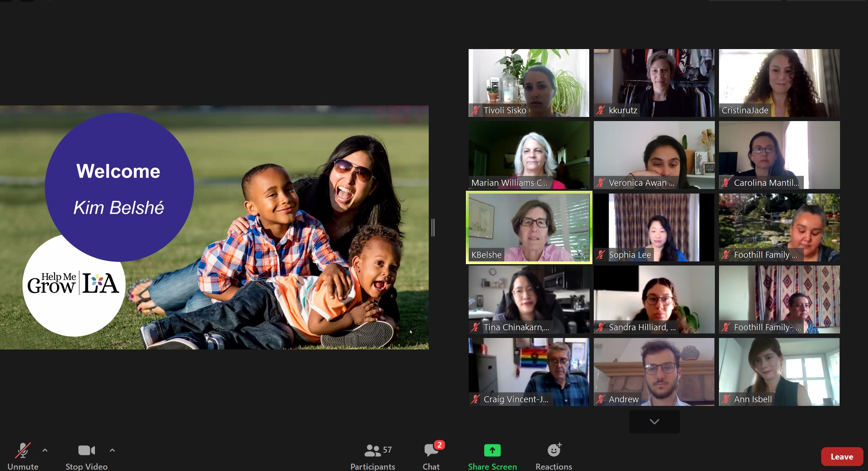Viewport: 868px width, 471px height.
Task: Open the Participants panel
Action: pyautogui.click(x=372, y=456)
